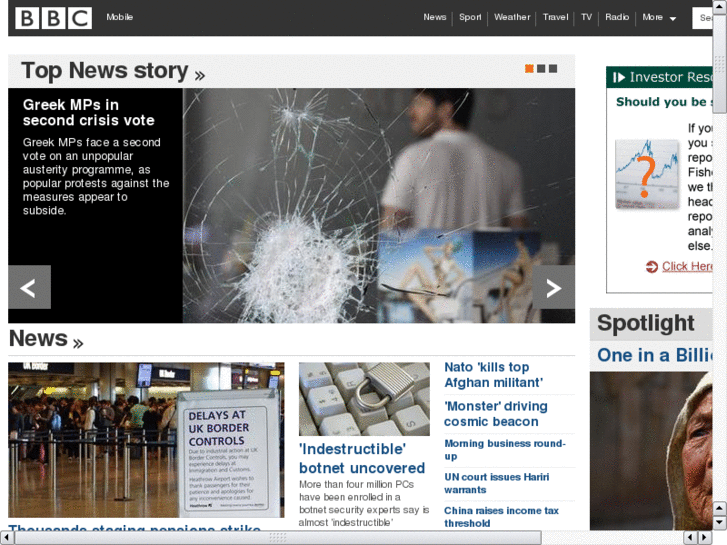Expand the More dropdown in navigation

[659, 18]
